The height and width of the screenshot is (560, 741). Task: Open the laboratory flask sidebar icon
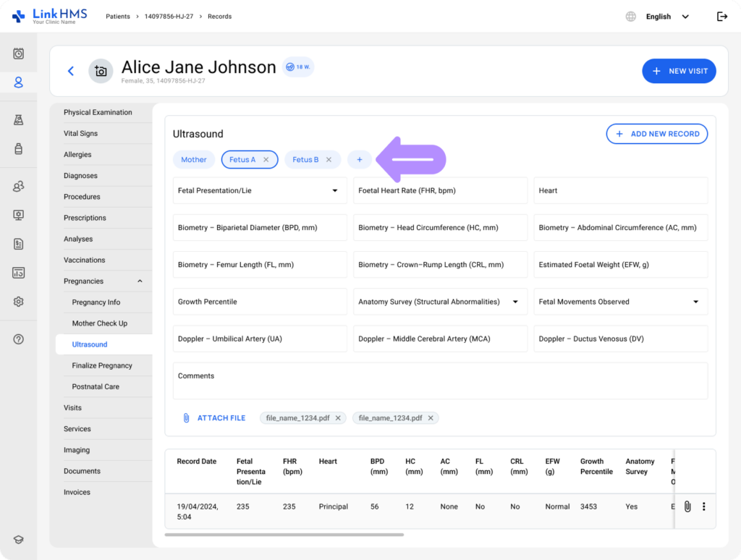click(18, 120)
